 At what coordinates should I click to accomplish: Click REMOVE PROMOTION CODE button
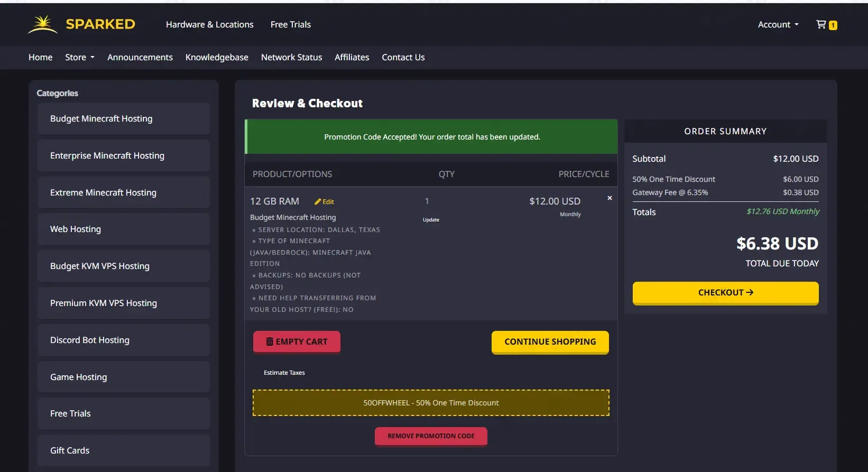click(x=431, y=436)
